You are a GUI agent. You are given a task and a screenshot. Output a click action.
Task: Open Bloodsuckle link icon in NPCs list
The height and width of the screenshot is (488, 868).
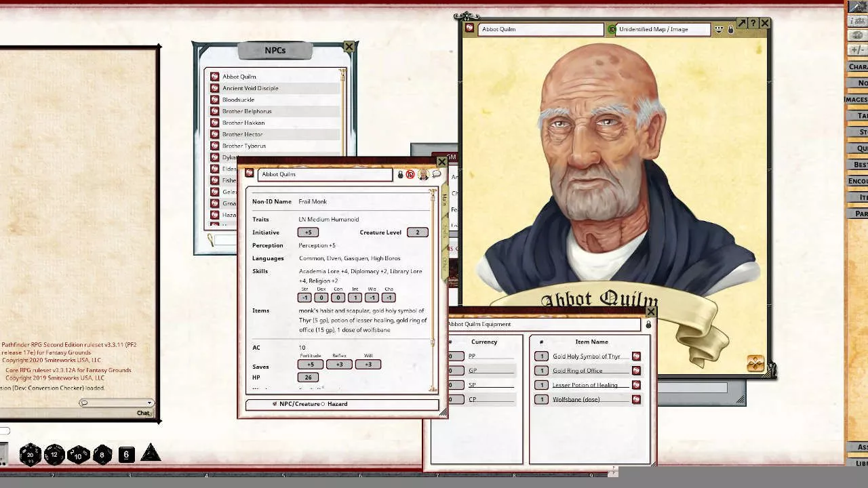[x=214, y=100]
